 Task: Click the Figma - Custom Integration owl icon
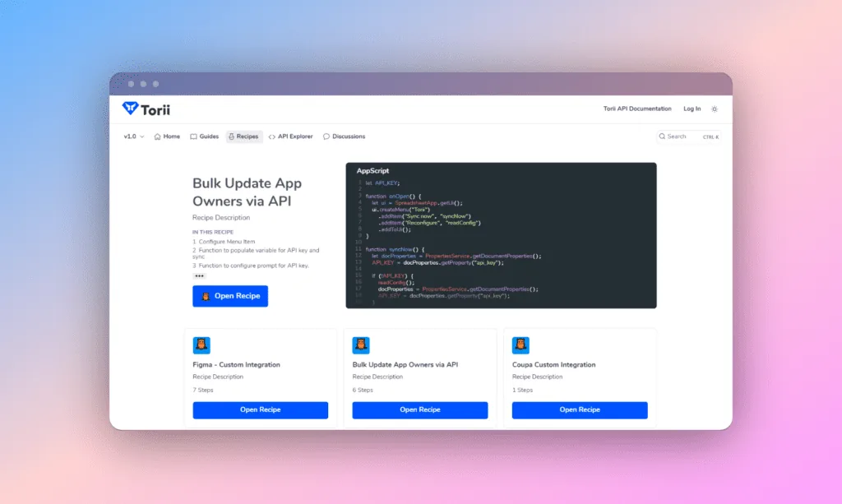point(201,345)
